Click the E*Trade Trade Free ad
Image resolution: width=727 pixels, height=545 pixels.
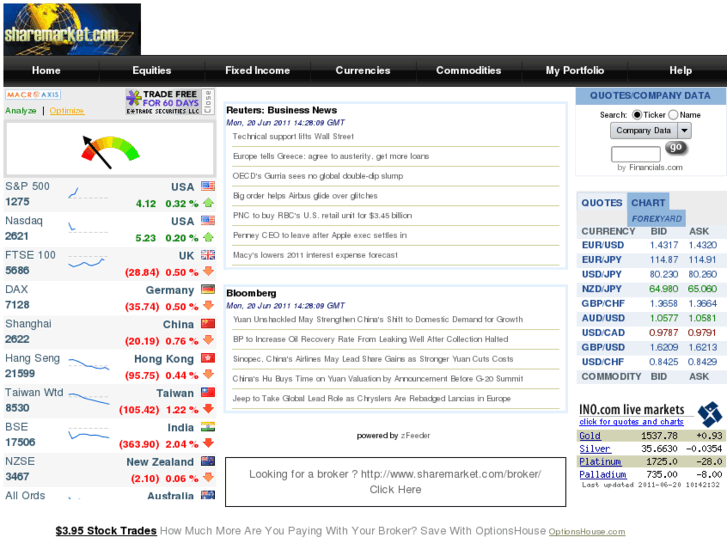[x=163, y=102]
